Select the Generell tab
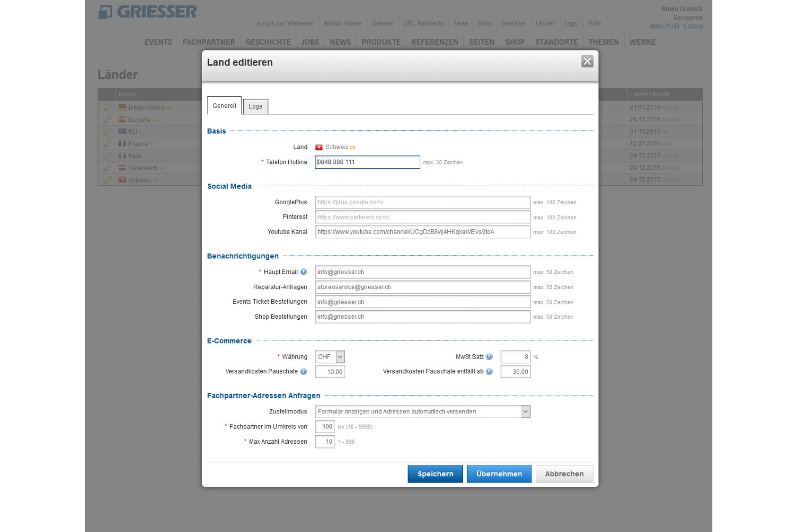The height and width of the screenshot is (532, 798). click(x=224, y=106)
